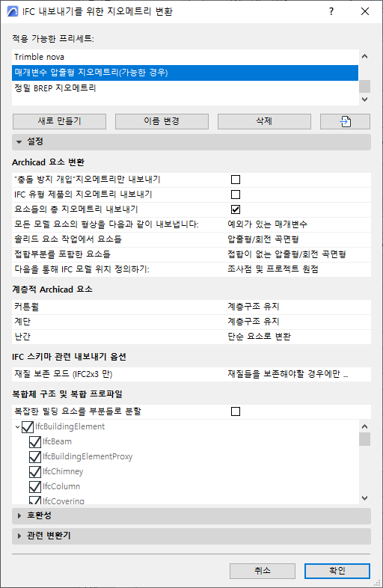
Task: Enable IFC 유형 제품의 지오메트리 내보내기 checkbox
Action: (236, 195)
